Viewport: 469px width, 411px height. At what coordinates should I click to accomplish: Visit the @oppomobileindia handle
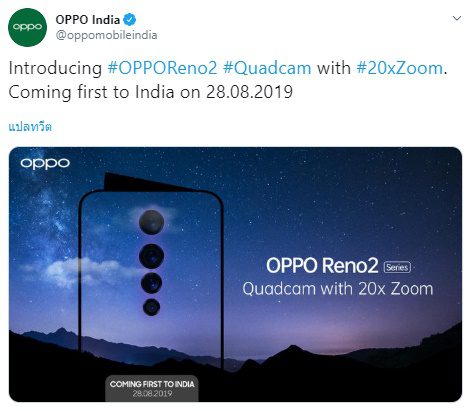pos(106,35)
